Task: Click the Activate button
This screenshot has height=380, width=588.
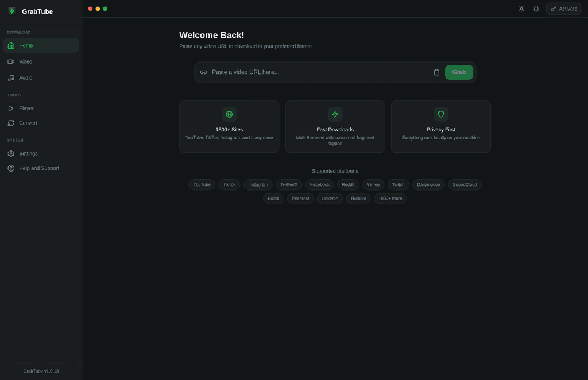Action: coord(563,9)
